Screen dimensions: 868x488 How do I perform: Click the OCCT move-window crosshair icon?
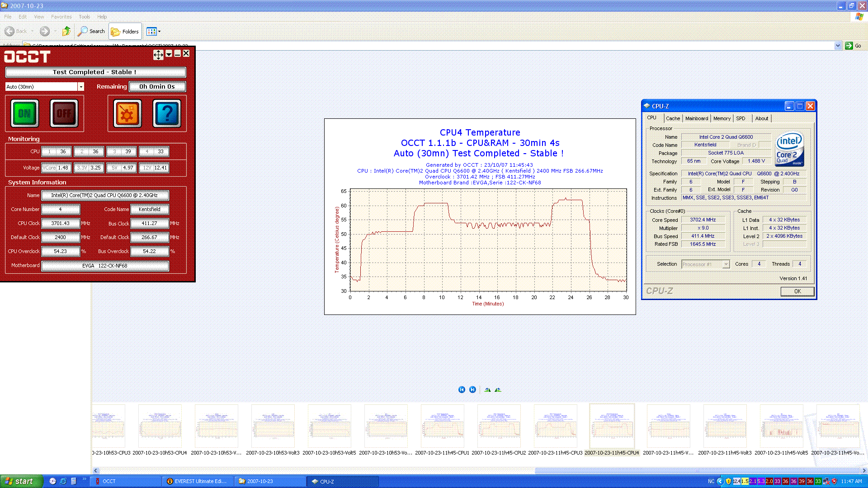point(158,55)
